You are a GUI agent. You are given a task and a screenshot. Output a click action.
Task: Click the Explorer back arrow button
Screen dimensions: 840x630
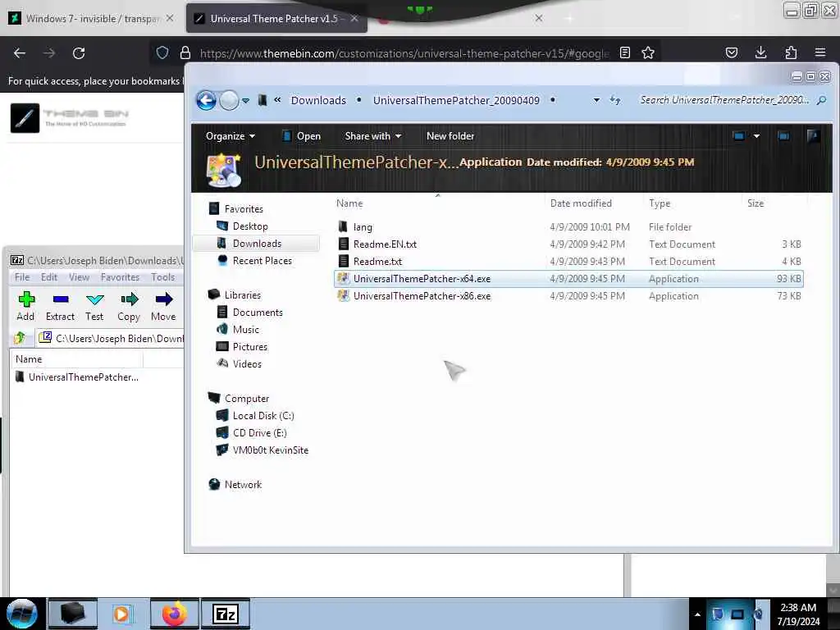coord(206,100)
